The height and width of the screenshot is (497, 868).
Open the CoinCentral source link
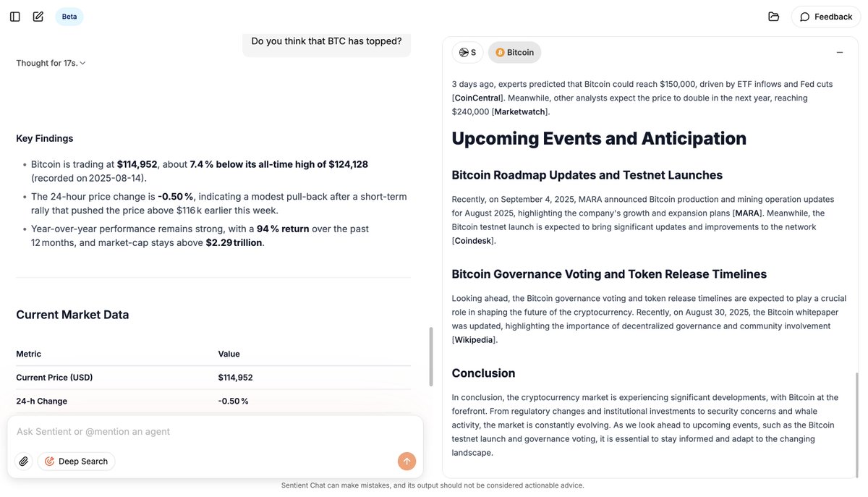coord(477,98)
